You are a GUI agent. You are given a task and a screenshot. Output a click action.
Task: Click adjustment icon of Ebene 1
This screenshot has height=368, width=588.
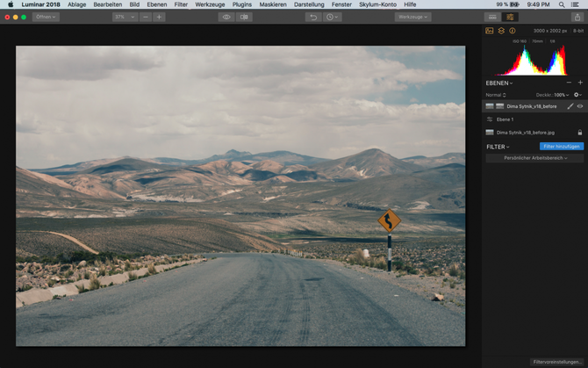[490, 119]
